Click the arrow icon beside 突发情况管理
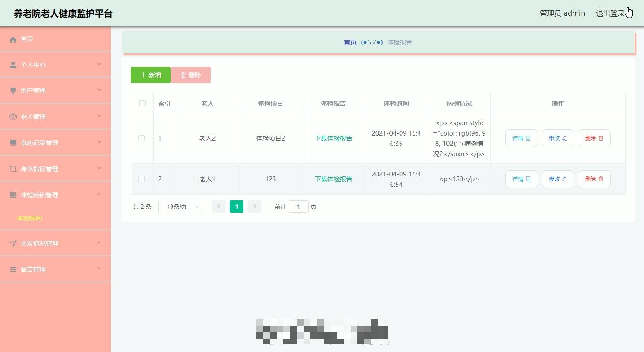The width and height of the screenshot is (644, 352). (x=13, y=243)
